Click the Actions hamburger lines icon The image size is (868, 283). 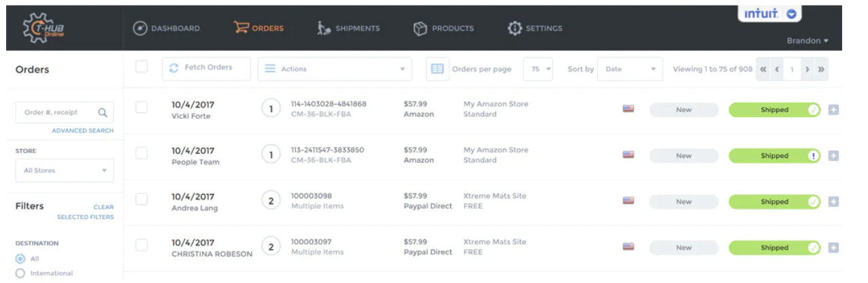tap(270, 69)
